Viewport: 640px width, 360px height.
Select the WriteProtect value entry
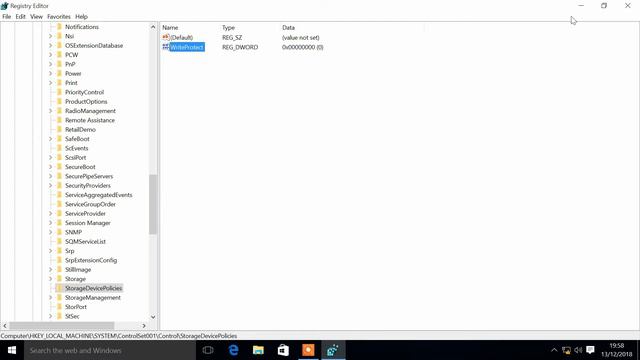point(187,47)
